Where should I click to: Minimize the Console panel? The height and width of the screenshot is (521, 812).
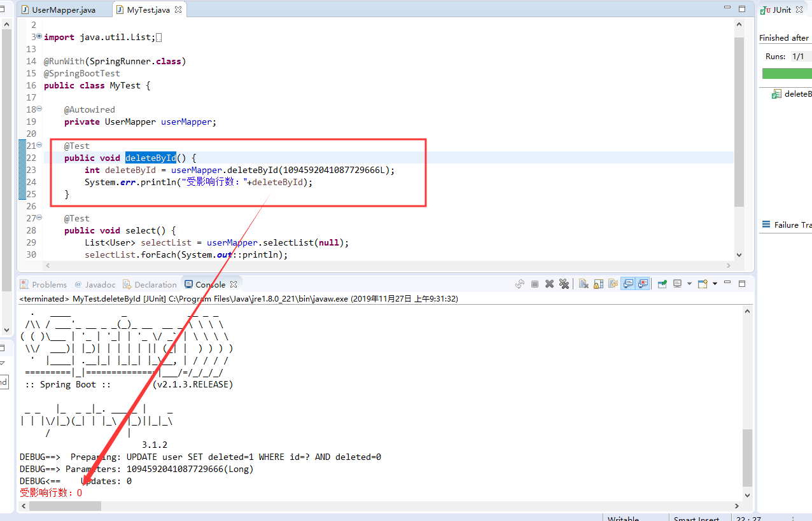pos(727,283)
